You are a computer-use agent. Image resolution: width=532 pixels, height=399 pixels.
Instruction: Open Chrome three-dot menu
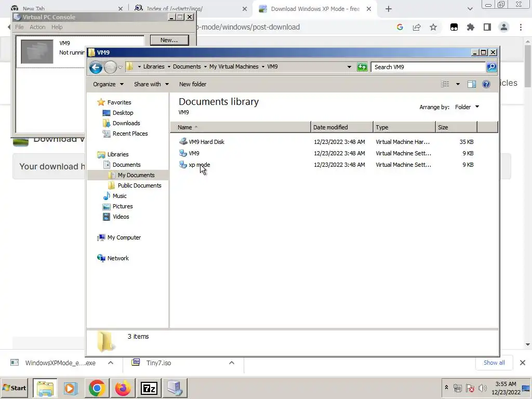coord(521,27)
